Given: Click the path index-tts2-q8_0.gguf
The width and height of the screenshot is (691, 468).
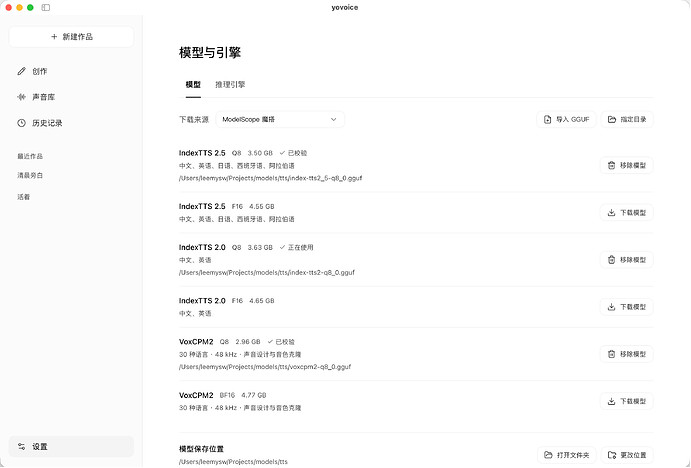Looking at the screenshot, I should point(267,273).
